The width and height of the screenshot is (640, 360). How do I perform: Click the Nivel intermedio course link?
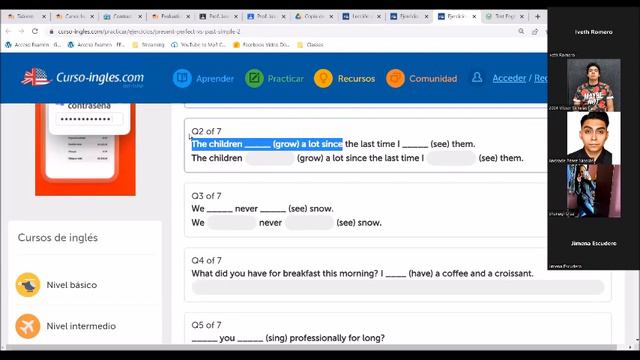point(81,326)
